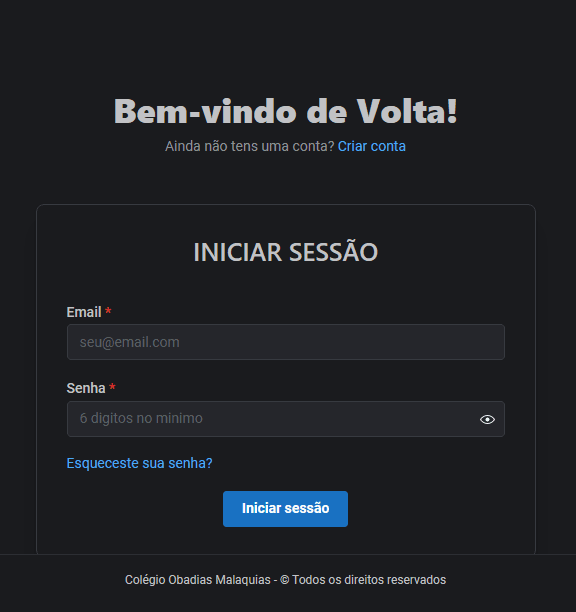
Task: Click the copyright symbol in the footer
Action: tap(285, 580)
